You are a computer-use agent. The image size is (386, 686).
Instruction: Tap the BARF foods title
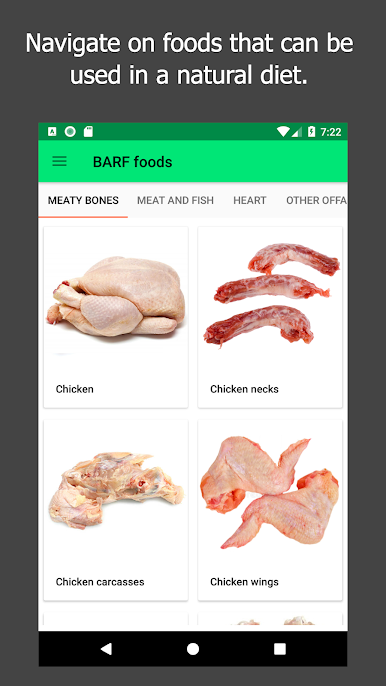click(133, 162)
